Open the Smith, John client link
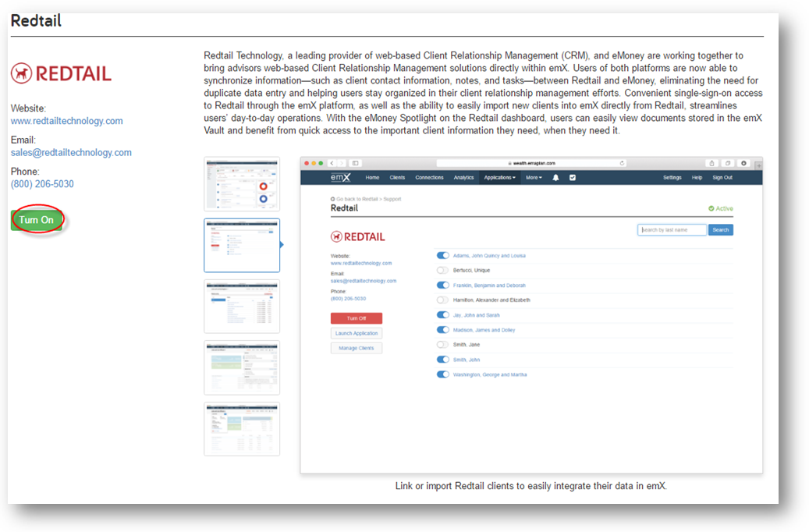Screen dimensions: 809x532 pyautogui.click(x=467, y=360)
